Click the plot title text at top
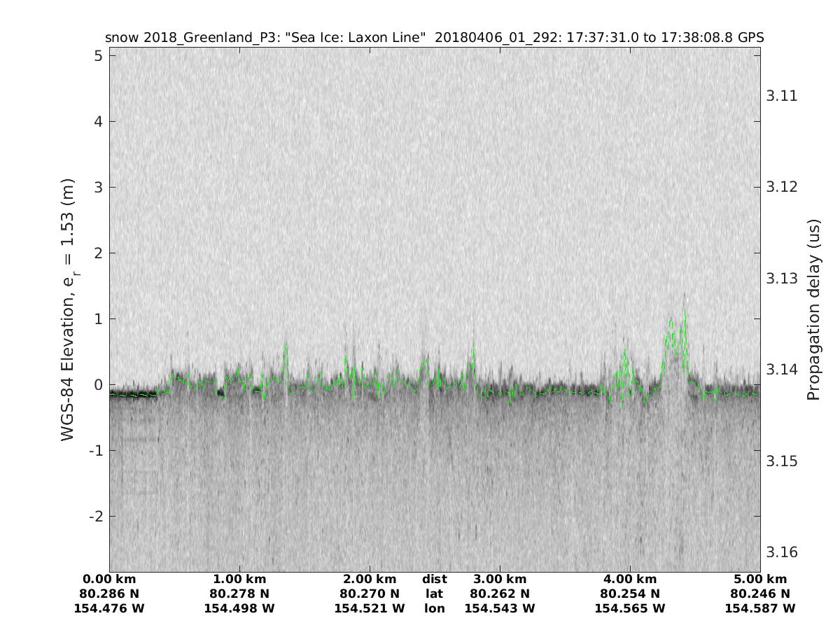 coord(434,37)
